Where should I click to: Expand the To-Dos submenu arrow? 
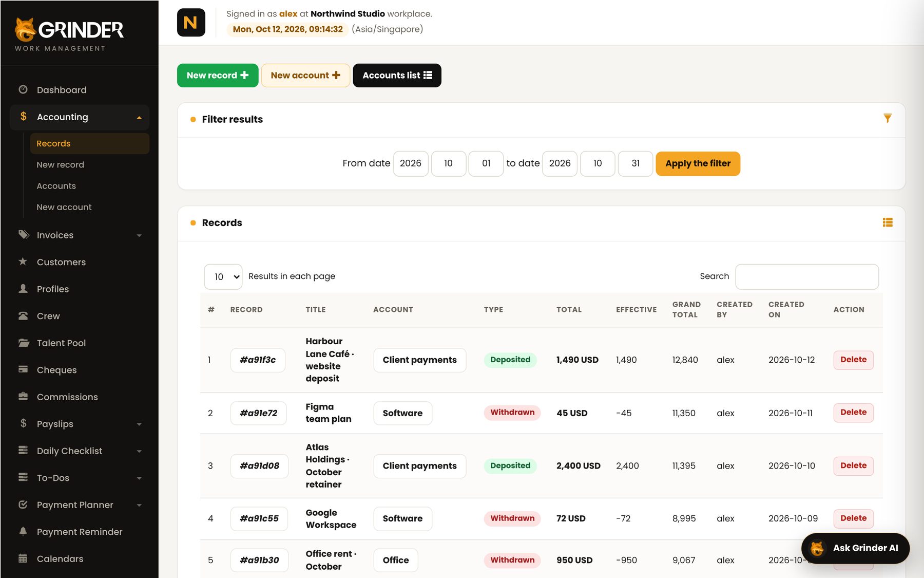point(139,478)
